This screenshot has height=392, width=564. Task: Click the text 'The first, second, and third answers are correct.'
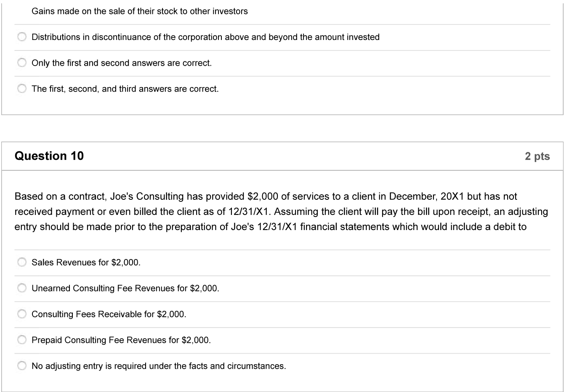[x=125, y=89]
